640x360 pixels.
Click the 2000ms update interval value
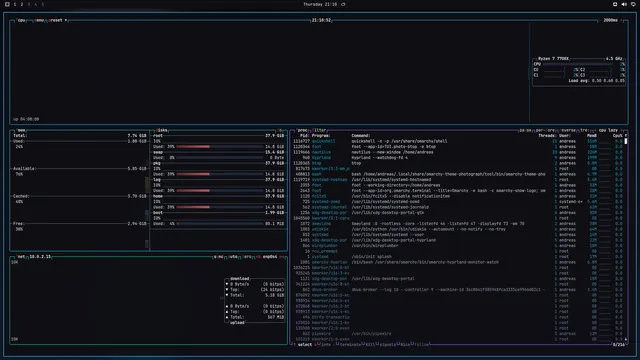pos(611,20)
